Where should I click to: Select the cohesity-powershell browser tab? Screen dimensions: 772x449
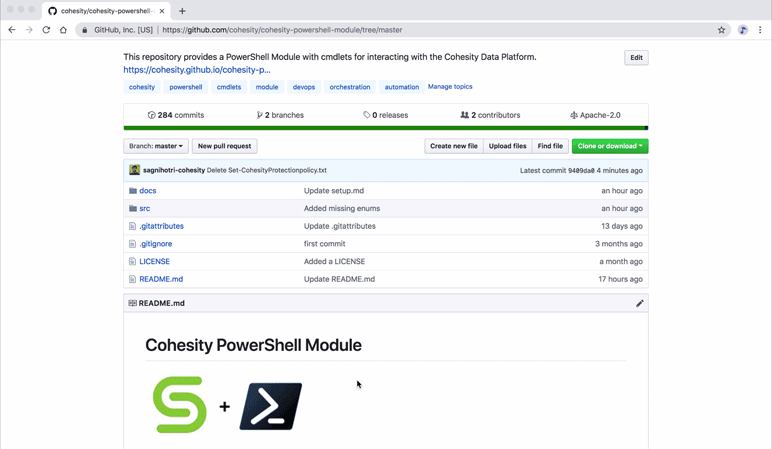(x=107, y=11)
